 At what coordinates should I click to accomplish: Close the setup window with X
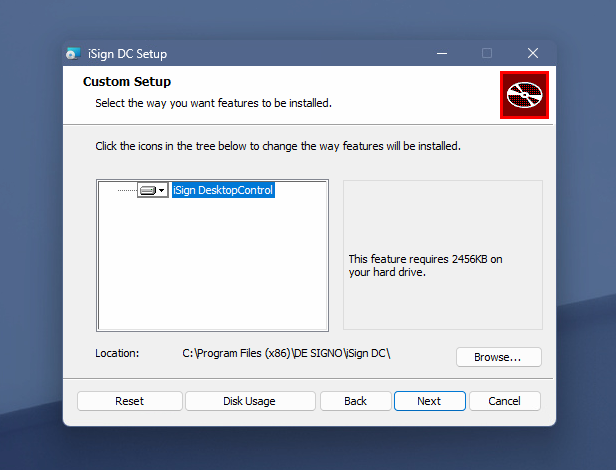click(533, 53)
